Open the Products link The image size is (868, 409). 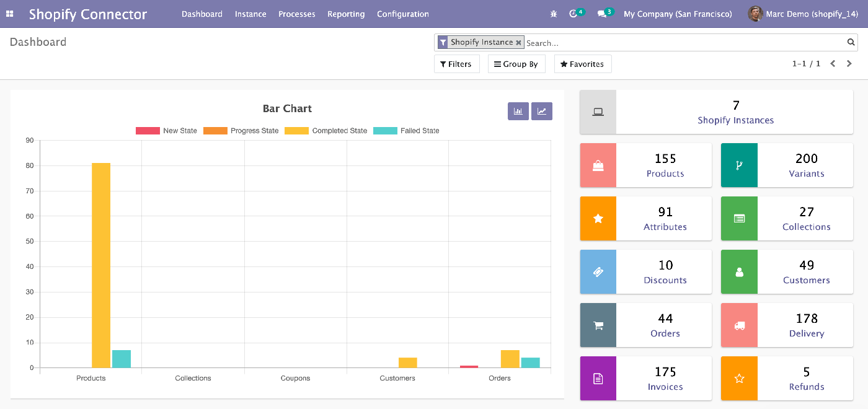(x=665, y=174)
